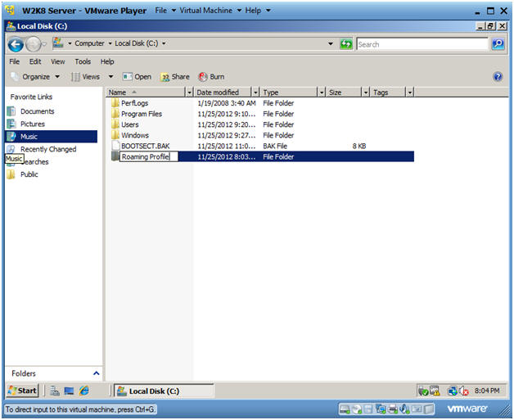Screen dimensions: 514x420
Task: Go back with the blue Back arrow
Action: pos(16,44)
